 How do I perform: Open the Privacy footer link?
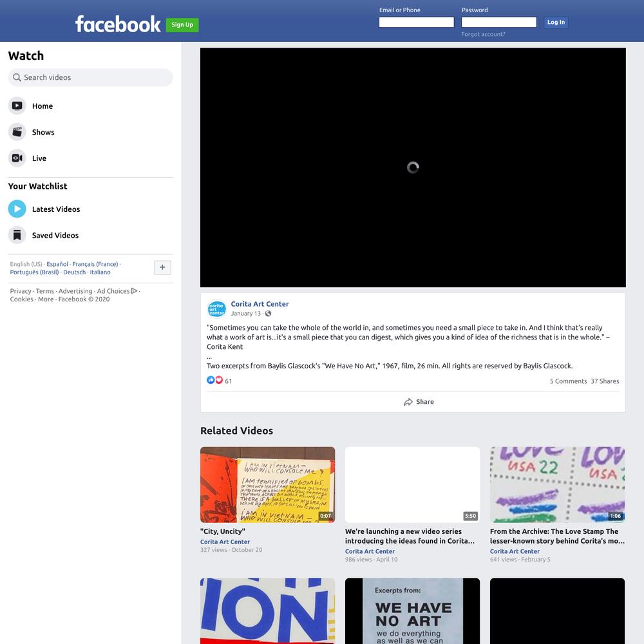[21, 291]
